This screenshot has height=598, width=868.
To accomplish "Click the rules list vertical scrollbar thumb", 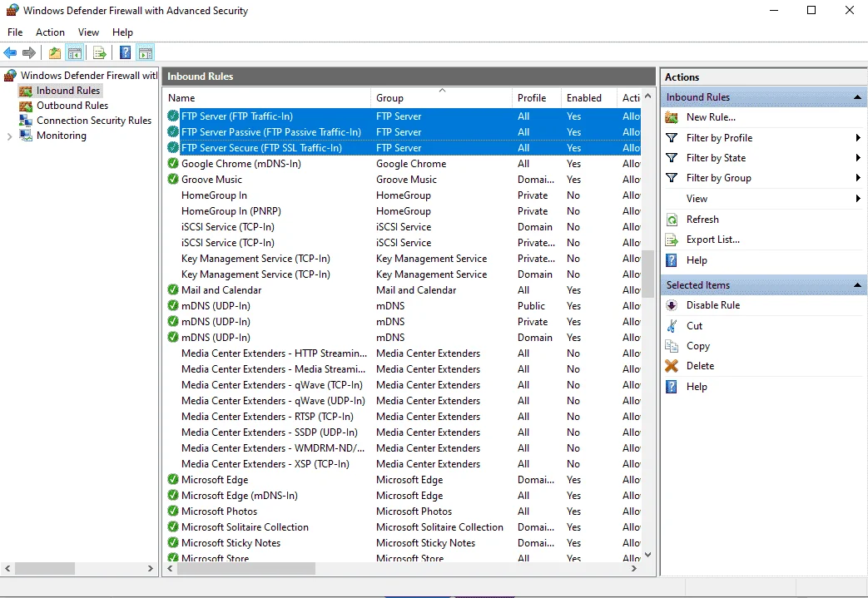I will point(647,274).
